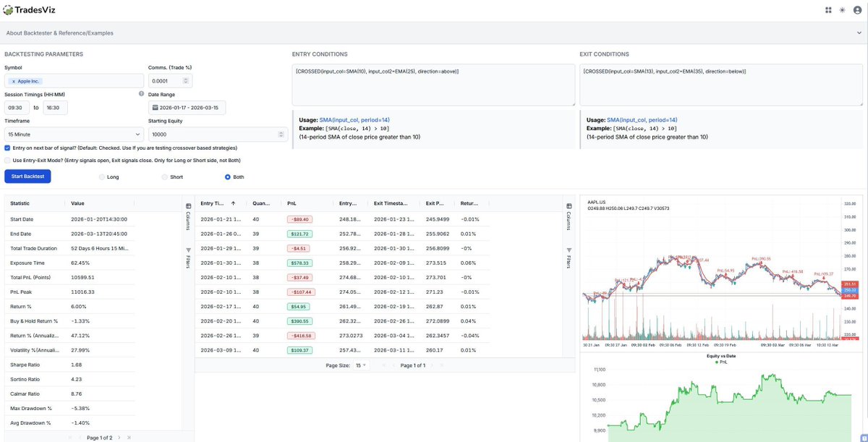Viewport: 868px width, 442px height.
Task: Click Start Backtest button
Action: point(27,177)
